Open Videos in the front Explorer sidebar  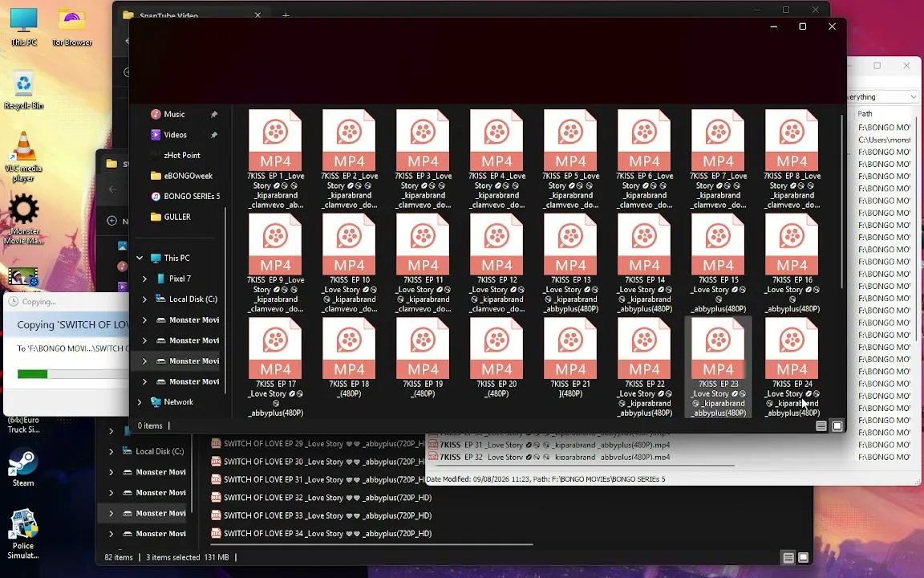[x=175, y=135]
